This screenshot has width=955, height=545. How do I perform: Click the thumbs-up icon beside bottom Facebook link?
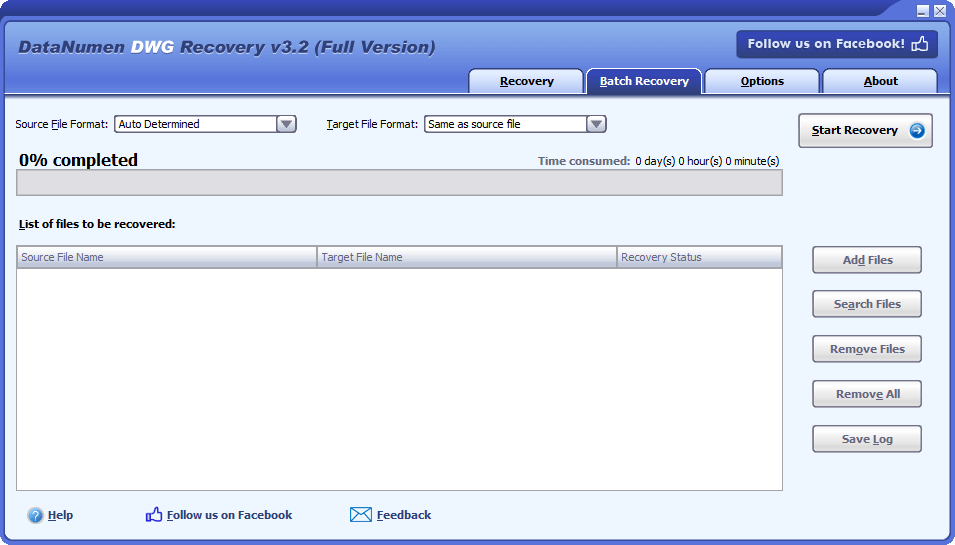154,515
